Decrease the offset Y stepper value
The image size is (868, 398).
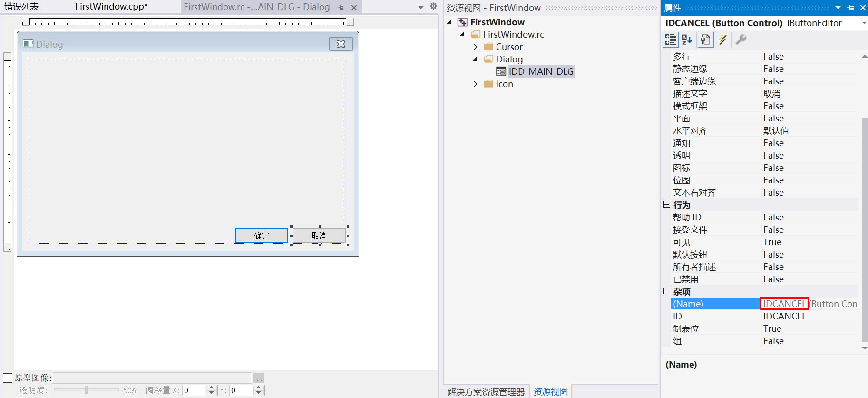259,393
